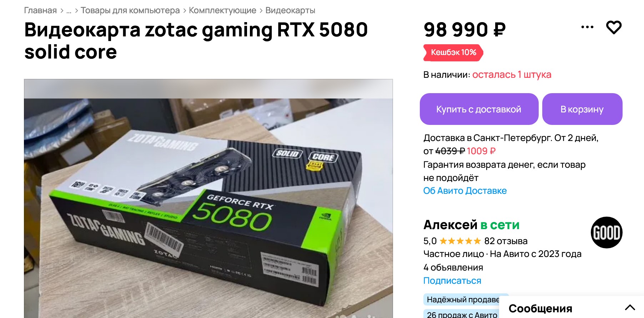Click Купить с доставкой button
Image resolution: width=644 pixels, height=318 pixels.
(479, 109)
